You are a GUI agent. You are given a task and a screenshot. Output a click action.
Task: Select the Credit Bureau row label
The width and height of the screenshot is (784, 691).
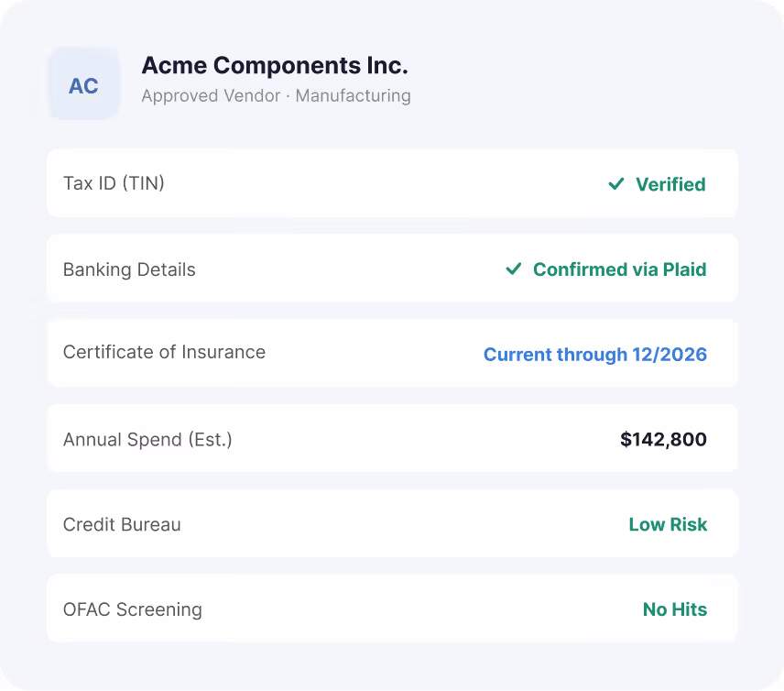[122, 525]
